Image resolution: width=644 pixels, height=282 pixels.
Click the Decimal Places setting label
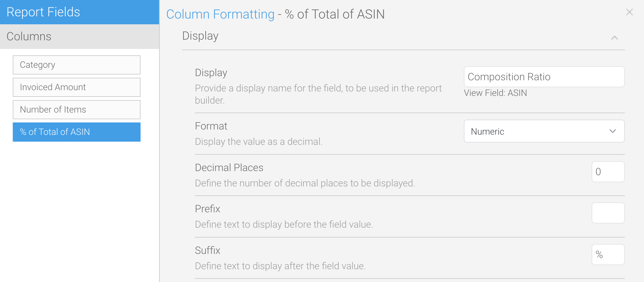(x=229, y=168)
